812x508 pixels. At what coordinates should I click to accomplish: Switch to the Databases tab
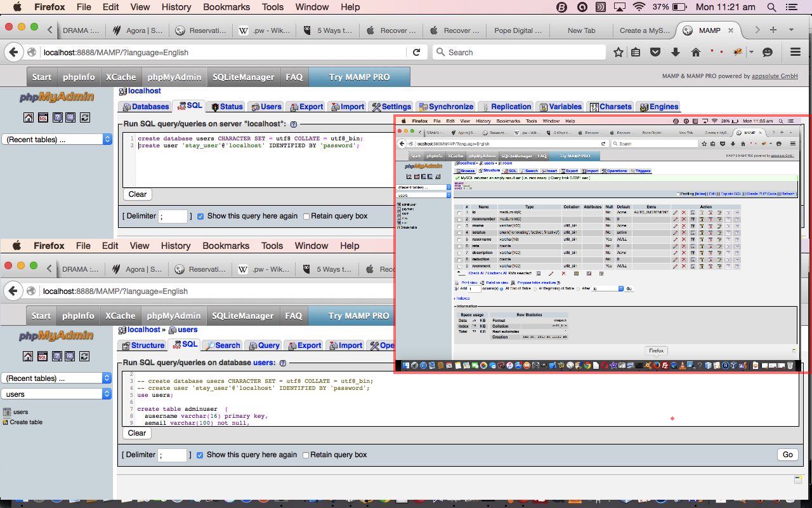146,107
